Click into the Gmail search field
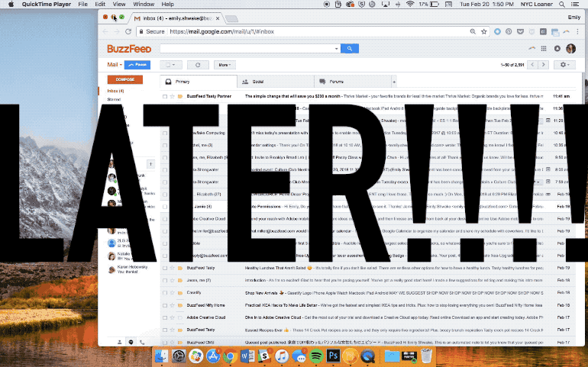Screen dimensions: 588x367 247,49
